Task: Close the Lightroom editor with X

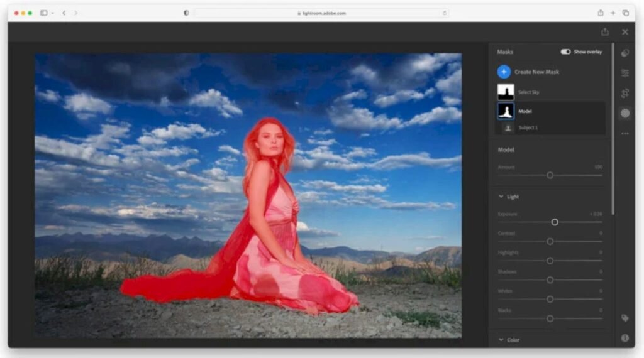Action: (x=625, y=31)
